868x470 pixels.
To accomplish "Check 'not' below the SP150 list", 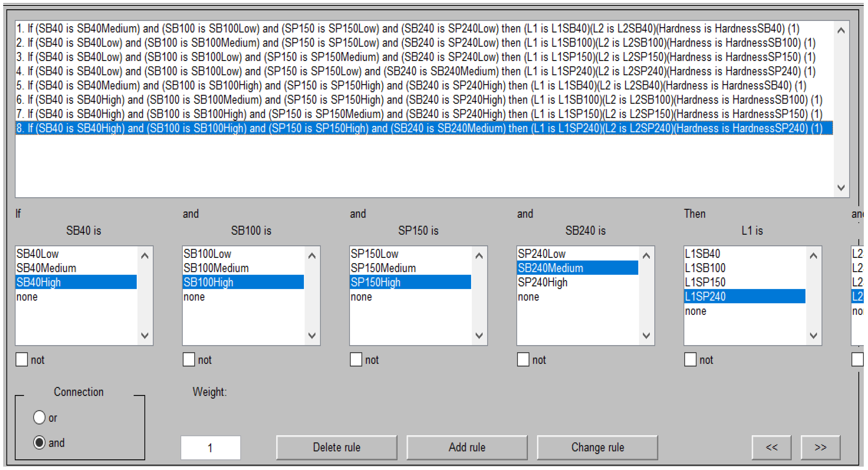I will coord(356,360).
